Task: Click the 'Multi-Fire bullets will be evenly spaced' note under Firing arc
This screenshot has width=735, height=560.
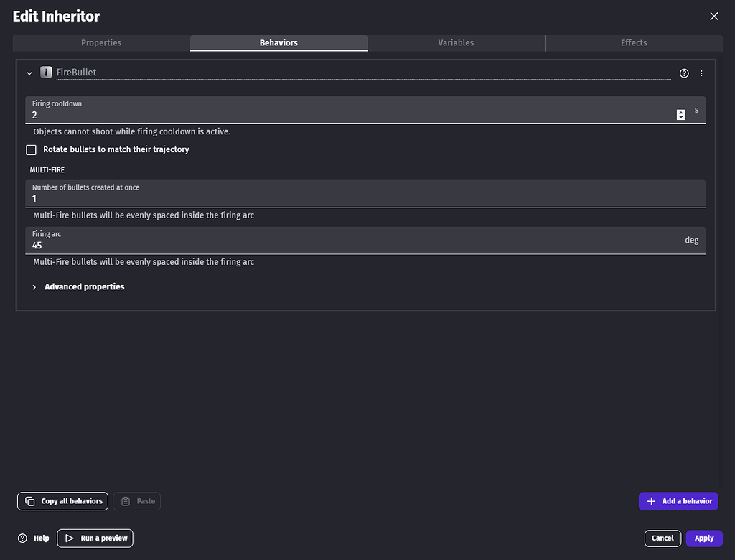Action: click(x=144, y=262)
